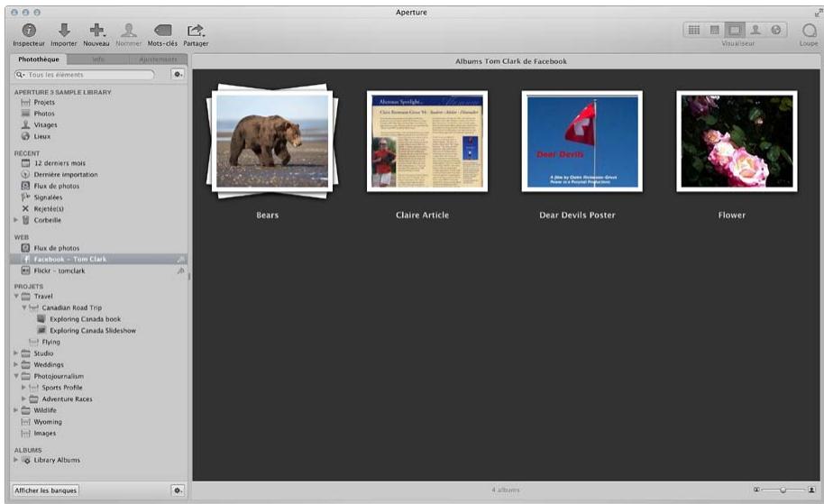This screenshot has width=824, height=504.
Task: Select Photos in the library
Action: (x=44, y=114)
